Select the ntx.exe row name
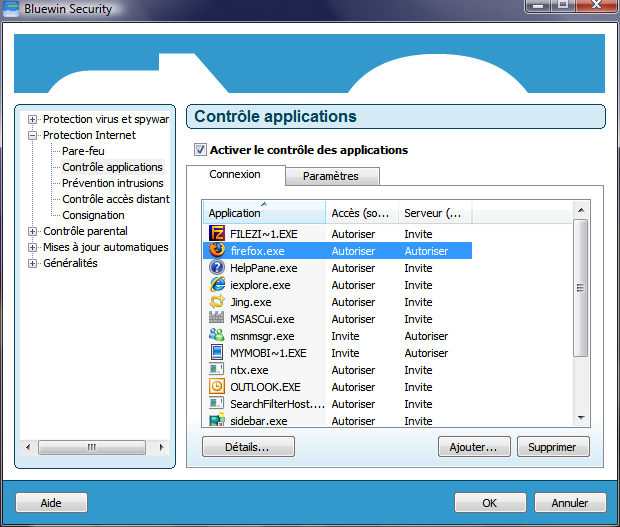The height and width of the screenshot is (527, 620). pyautogui.click(x=249, y=370)
